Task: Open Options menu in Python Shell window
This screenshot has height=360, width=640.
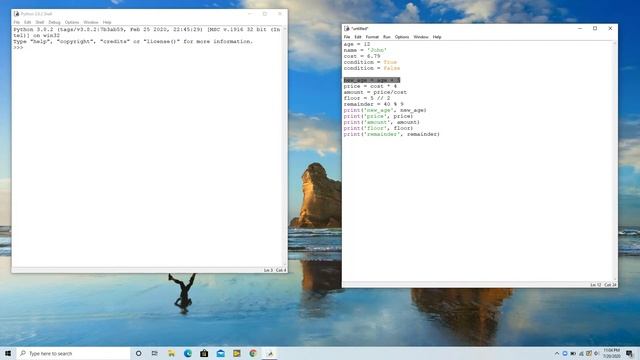Action: [x=72, y=22]
